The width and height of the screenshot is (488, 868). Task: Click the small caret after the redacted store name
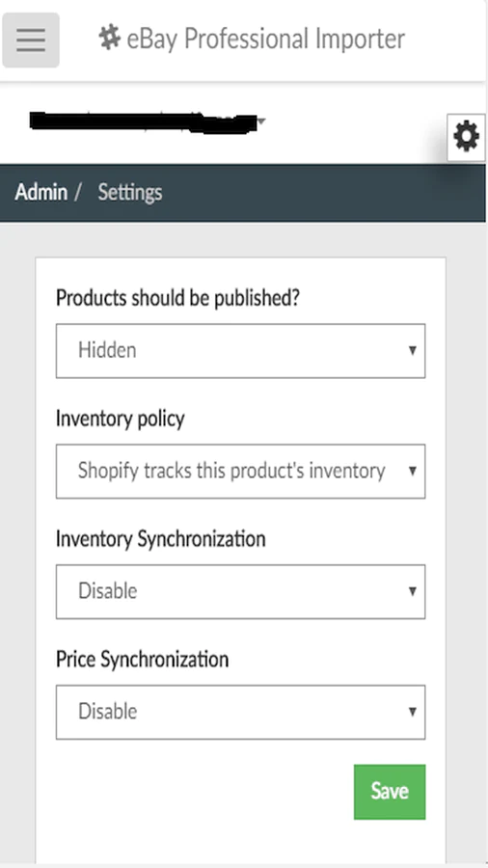point(261,121)
